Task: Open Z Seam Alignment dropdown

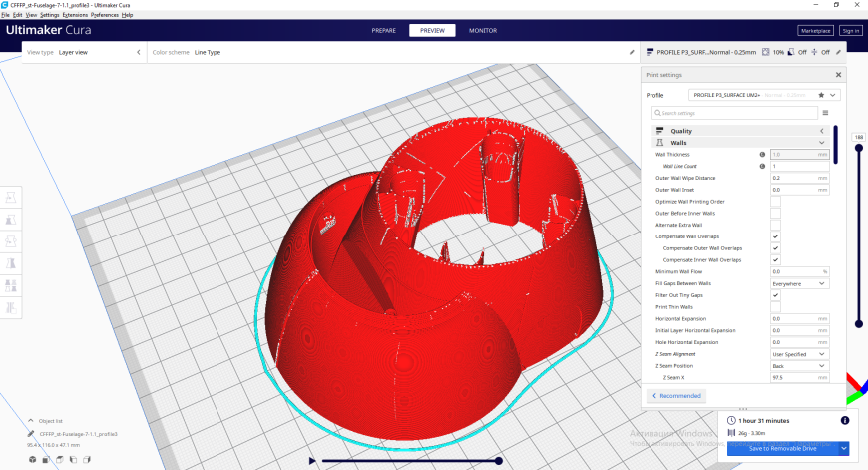Action: [799, 354]
